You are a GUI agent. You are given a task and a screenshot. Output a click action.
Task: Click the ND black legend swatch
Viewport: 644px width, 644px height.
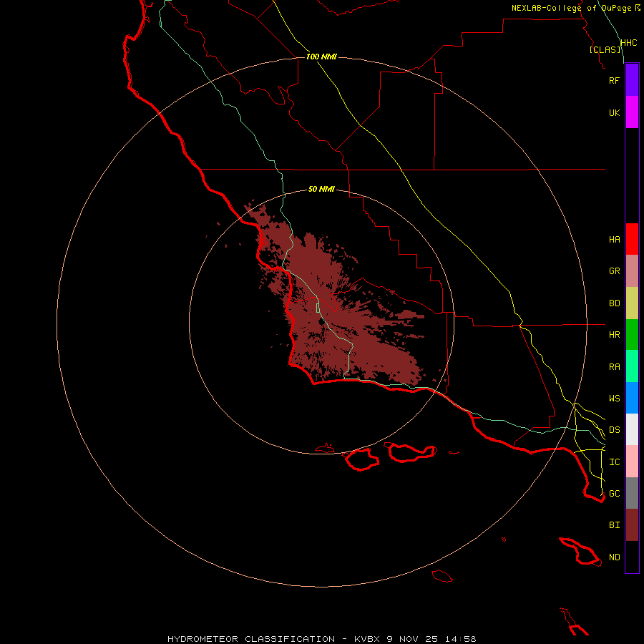632,557
